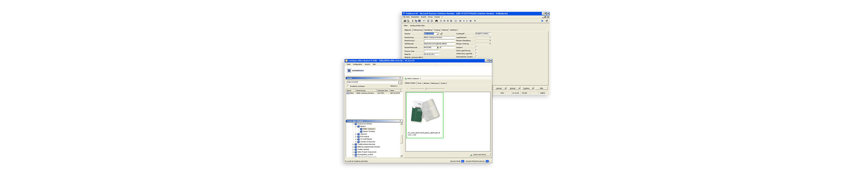Open the Einkauf dropdown button
The image size is (868, 175).
[514, 88]
